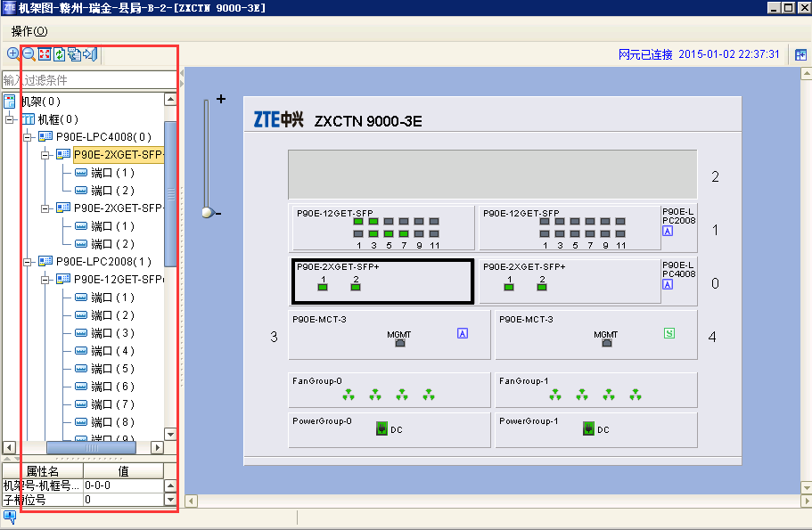The height and width of the screenshot is (530, 812).
Task: Click the plus sign above the zoom slider
Action: tap(221, 99)
